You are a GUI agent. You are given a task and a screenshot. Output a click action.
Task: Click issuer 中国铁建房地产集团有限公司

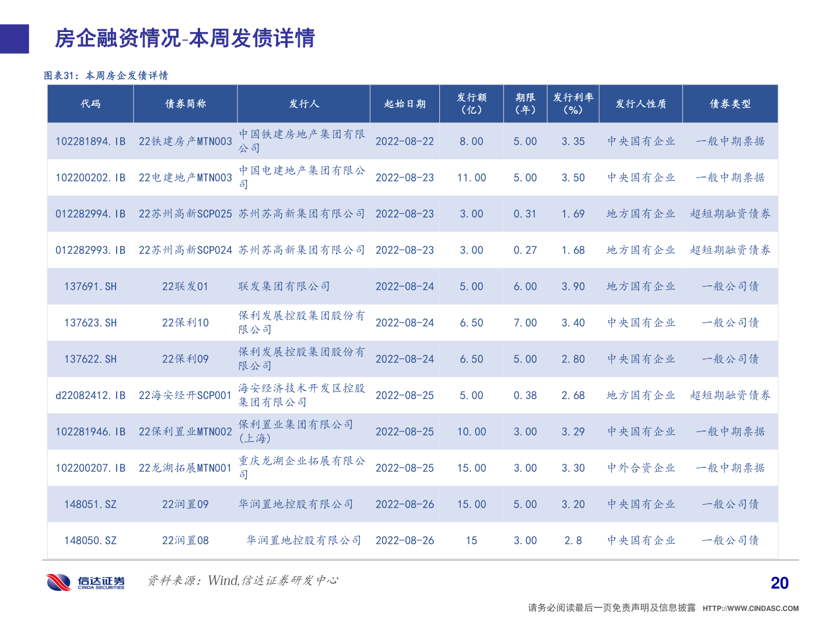tap(302, 141)
